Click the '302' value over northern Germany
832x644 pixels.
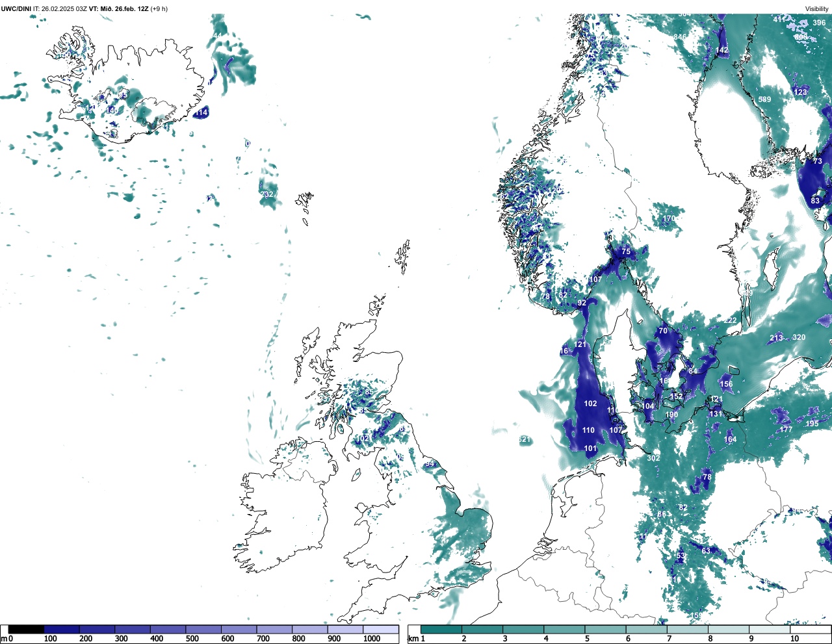[x=653, y=458]
